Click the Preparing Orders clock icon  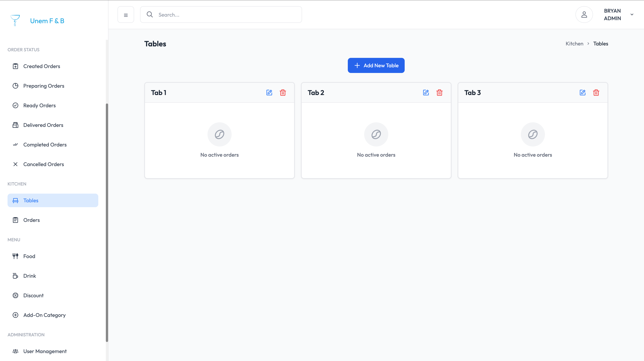[x=15, y=86]
